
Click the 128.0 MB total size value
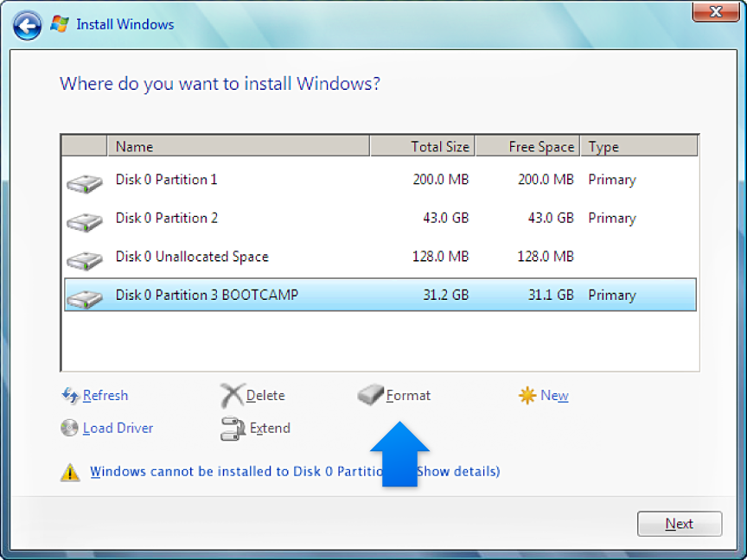[x=441, y=257]
